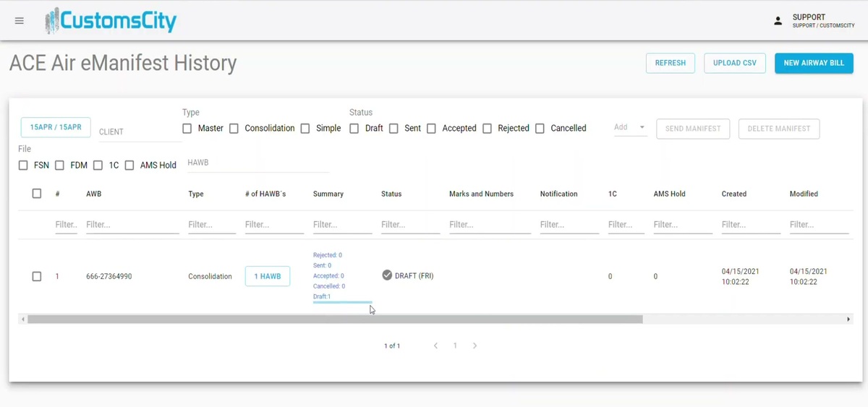Check the Cancelled status checkbox
868x407 pixels.
coord(540,128)
